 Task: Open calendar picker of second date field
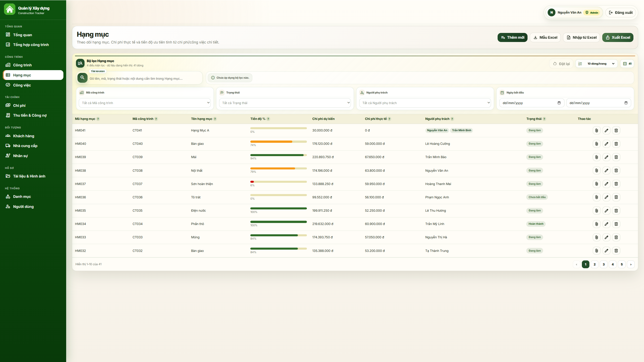tap(626, 103)
